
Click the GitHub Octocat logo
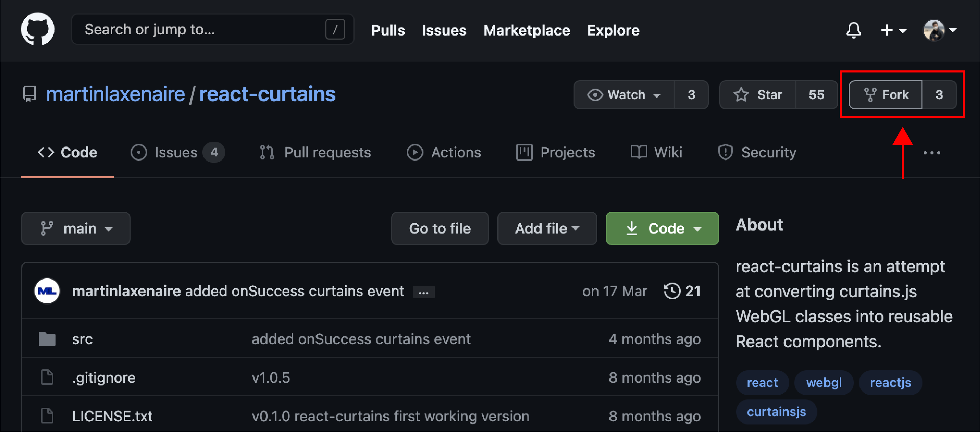point(38,29)
